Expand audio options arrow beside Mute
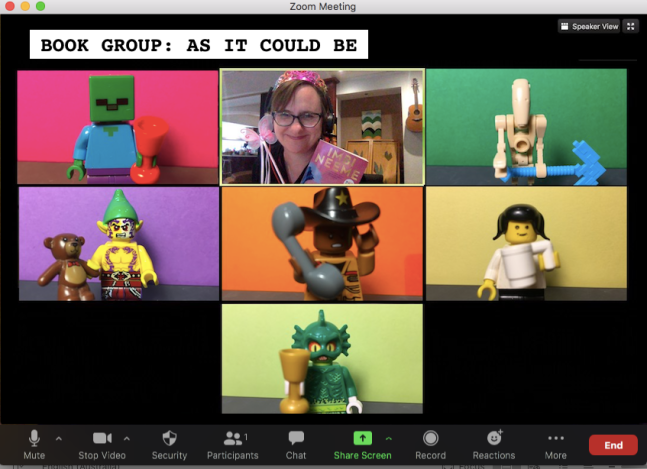 click(58, 438)
